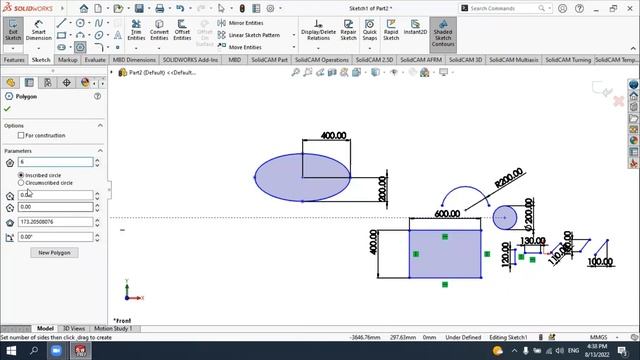Click Mirror Entities

[x=240, y=23]
